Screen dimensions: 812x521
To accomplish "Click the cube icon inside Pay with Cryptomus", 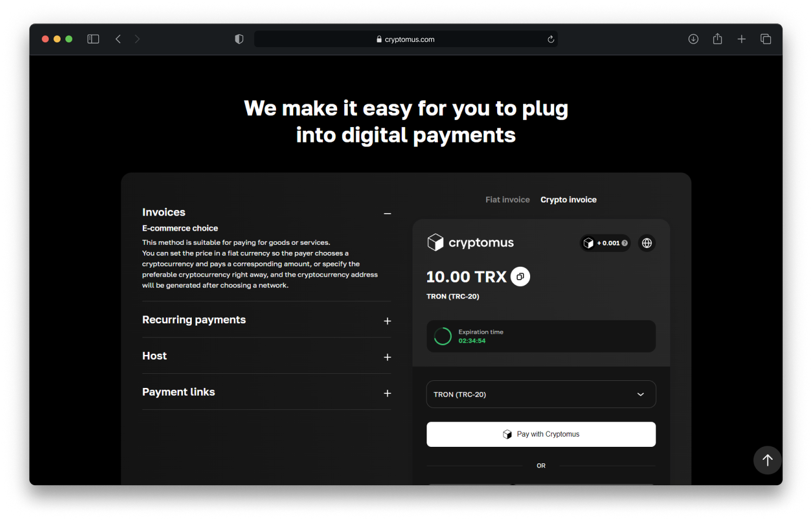I will click(x=507, y=434).
